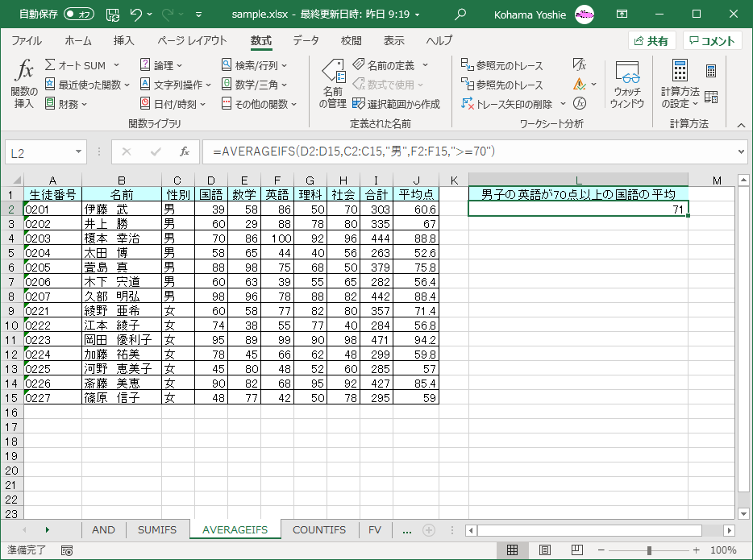Open Text functions (文字列操作) menu
This screenshot has width=753, height=560.
[175, 85]
